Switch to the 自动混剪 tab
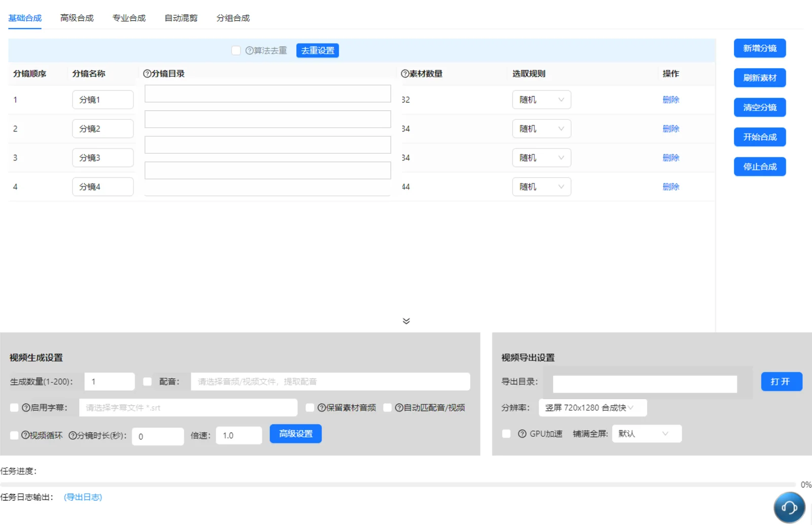Image resolution: width=812 pixels, height=525 pixels. pos(181,18)
